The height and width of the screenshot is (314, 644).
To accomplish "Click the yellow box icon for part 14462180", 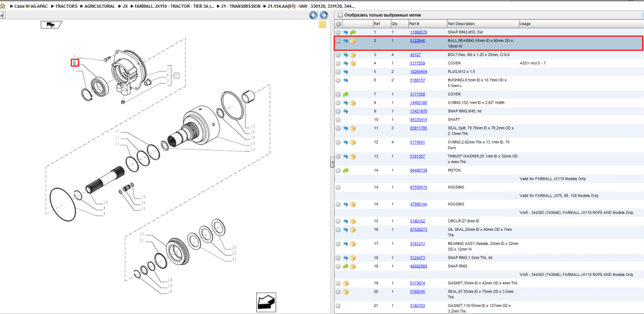I will pos(353,103).
